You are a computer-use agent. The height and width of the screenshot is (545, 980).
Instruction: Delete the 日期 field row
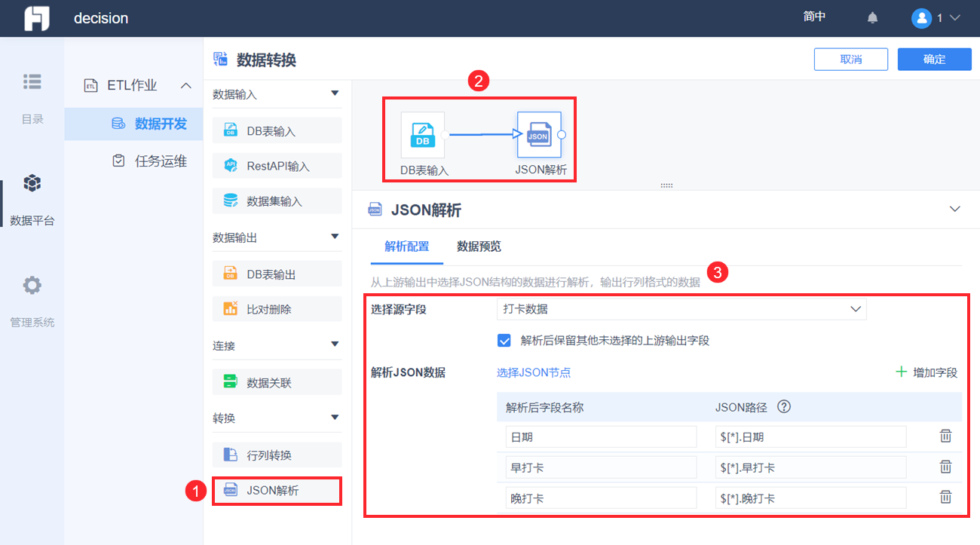945,436
